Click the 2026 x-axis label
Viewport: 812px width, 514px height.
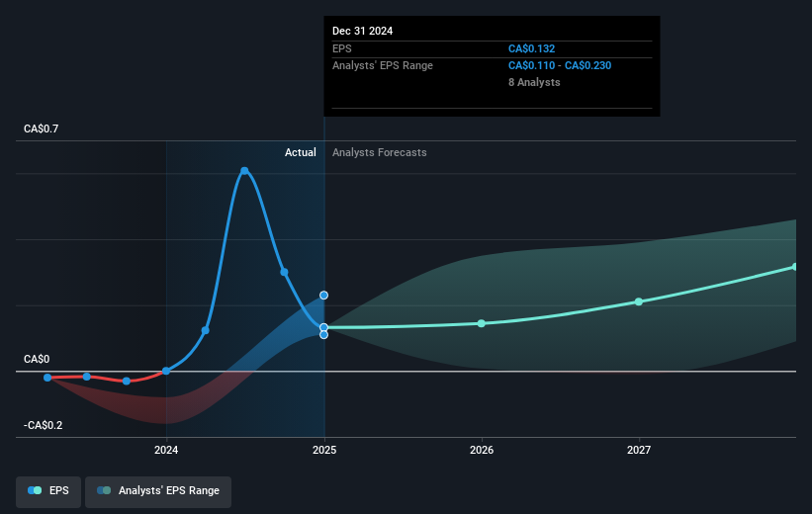pos(482,451)
